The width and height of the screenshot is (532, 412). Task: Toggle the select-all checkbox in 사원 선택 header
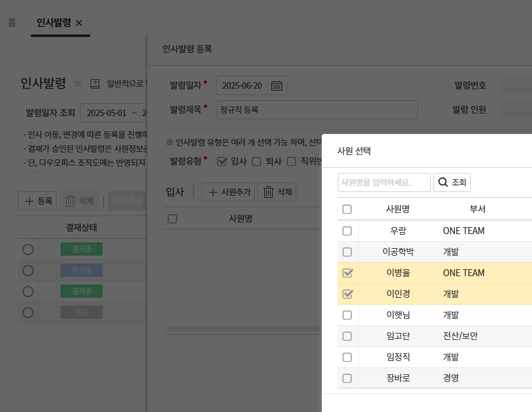(x=347, y=209)
